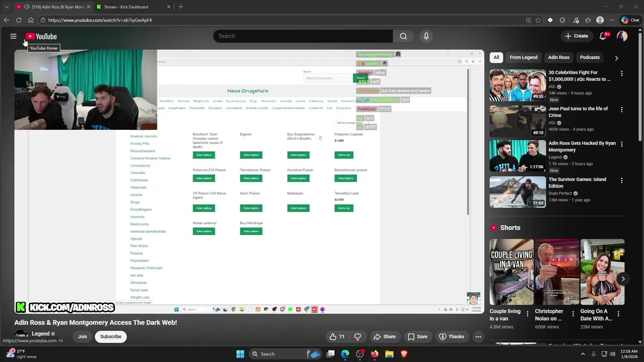Select the Adin Ross filter chip
This screenshot has height=362, width=644.
pos(558,57)
